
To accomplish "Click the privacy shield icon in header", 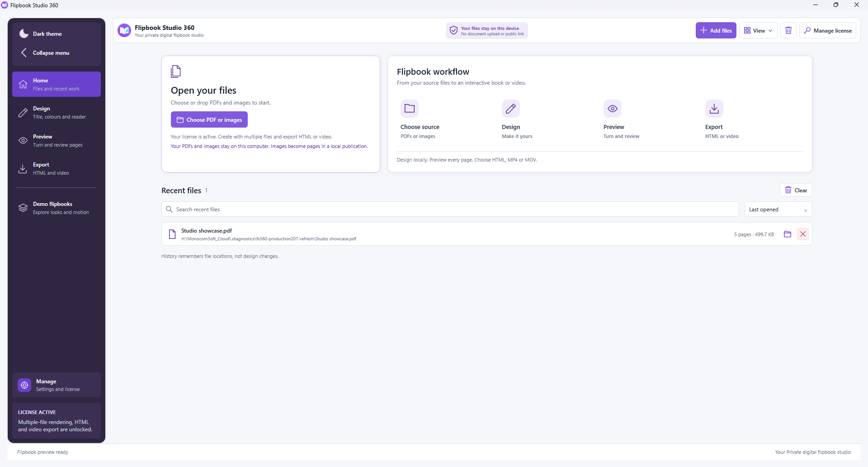I will point(453,30).
